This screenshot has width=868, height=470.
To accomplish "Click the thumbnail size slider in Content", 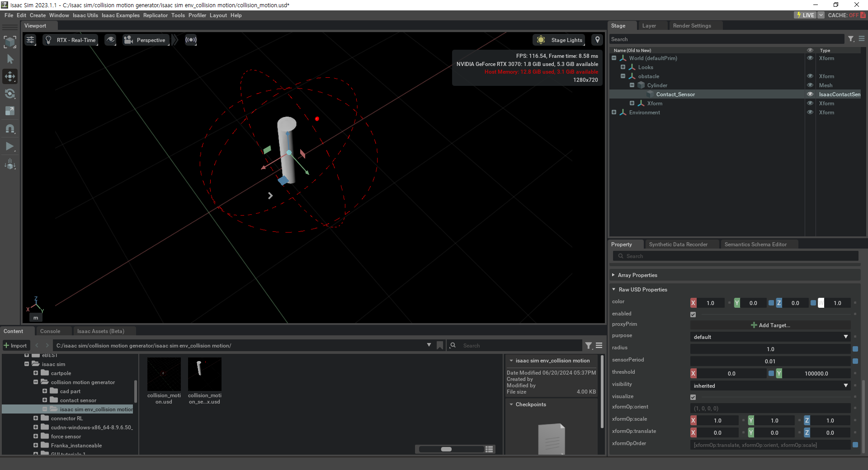I will click(446, 449).
